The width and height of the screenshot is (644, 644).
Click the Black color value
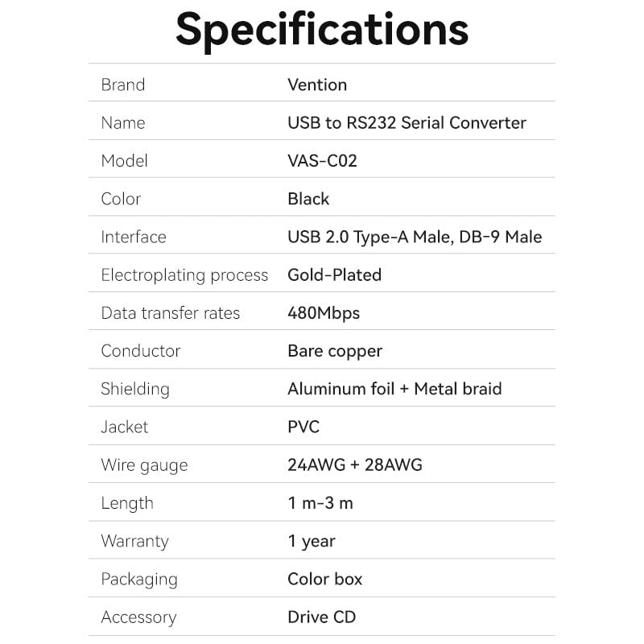(308, 199)
